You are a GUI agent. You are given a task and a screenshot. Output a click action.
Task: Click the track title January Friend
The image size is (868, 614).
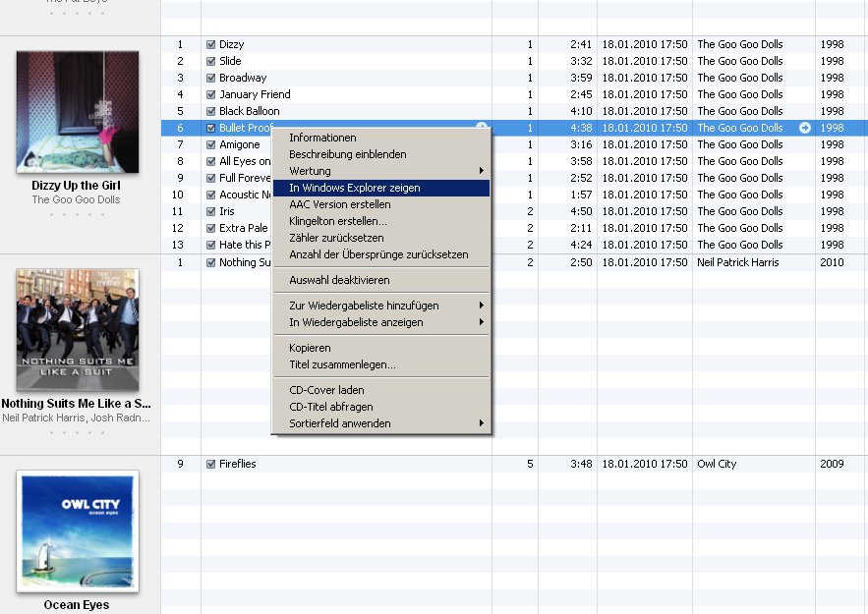point(255,94)
